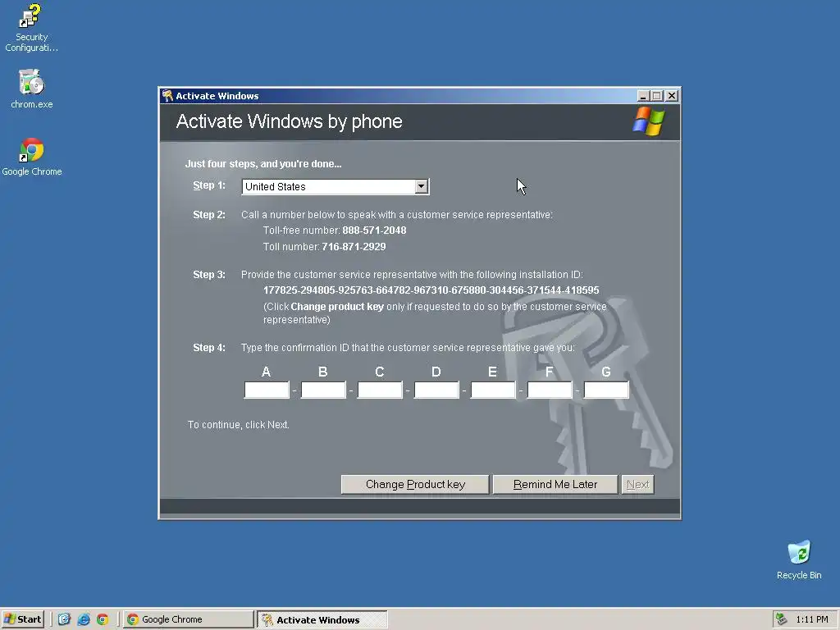Click confirmation ID field F

(x=550, y=390)
